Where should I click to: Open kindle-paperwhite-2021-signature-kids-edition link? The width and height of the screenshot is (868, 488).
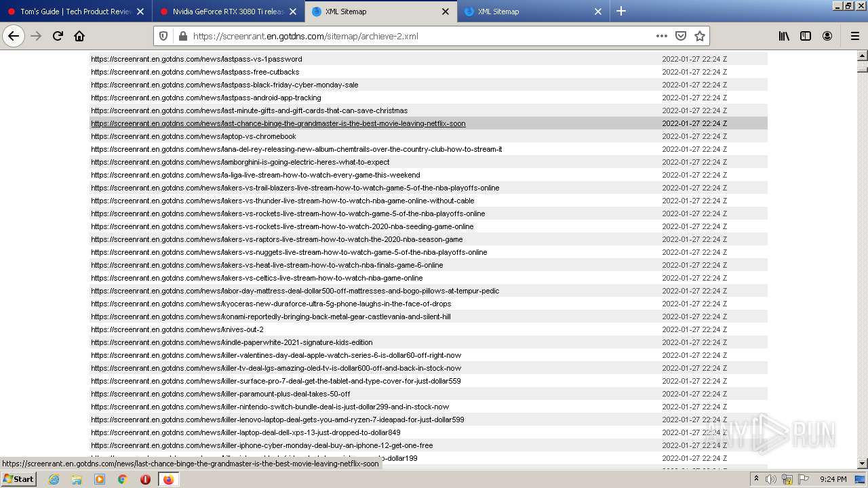232,342
